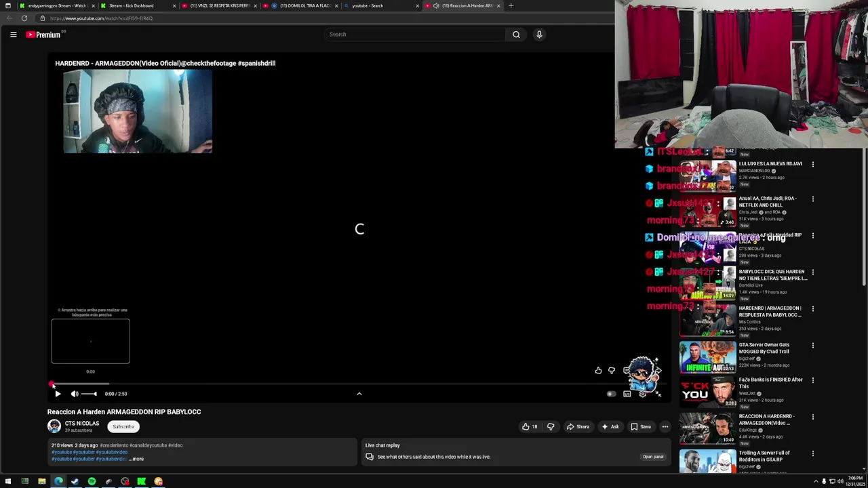Screen dimensions: 868x488
Task: Share this video
Action: pos(578,427)
